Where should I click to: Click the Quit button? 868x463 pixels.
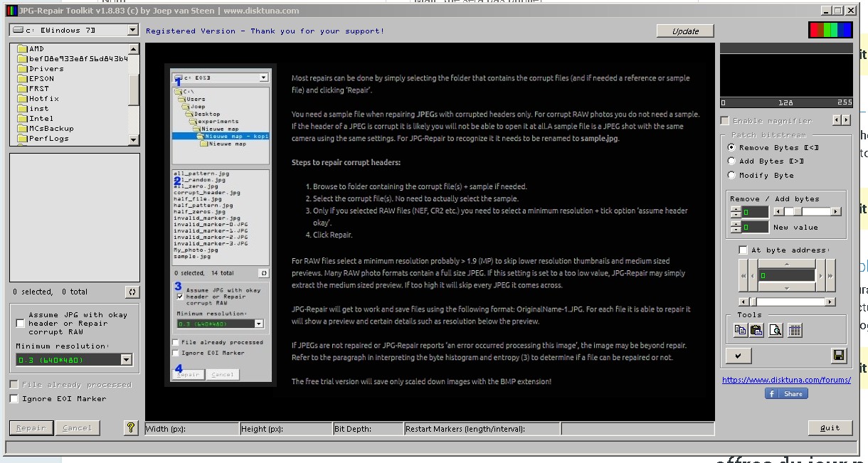(x=830, y=427)
